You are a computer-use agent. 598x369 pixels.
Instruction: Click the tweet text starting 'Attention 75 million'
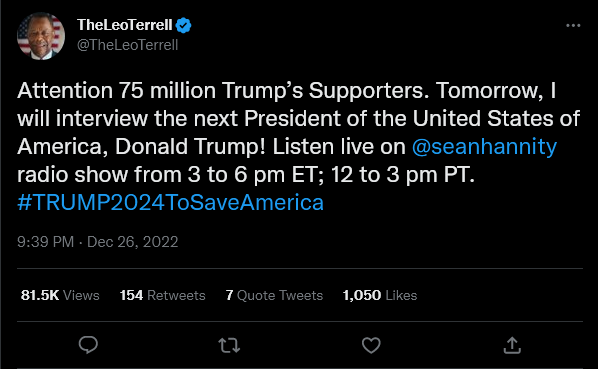[286, 91]
